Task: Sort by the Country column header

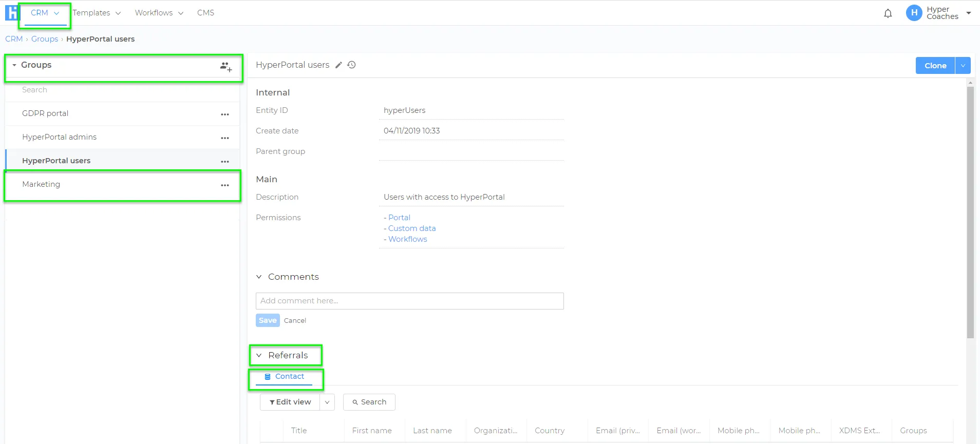Action: tap(550, 431)
